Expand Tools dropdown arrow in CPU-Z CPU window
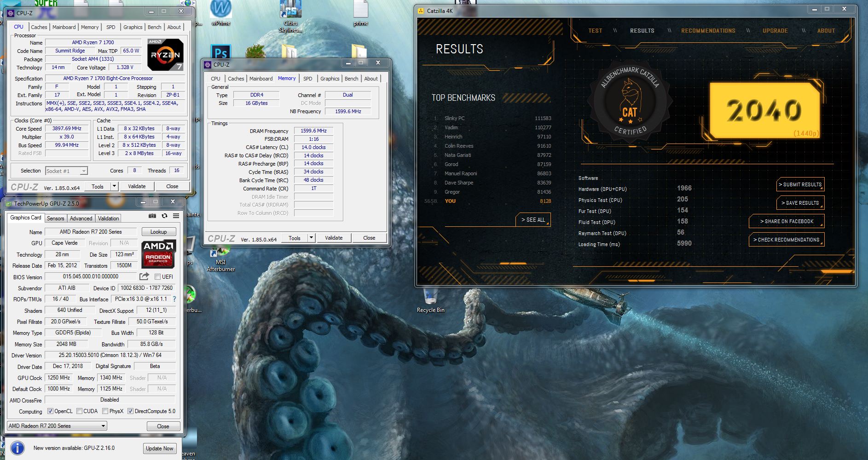This screenshot has height=460, width=868. pyautogui.click(x=114, y=186)
